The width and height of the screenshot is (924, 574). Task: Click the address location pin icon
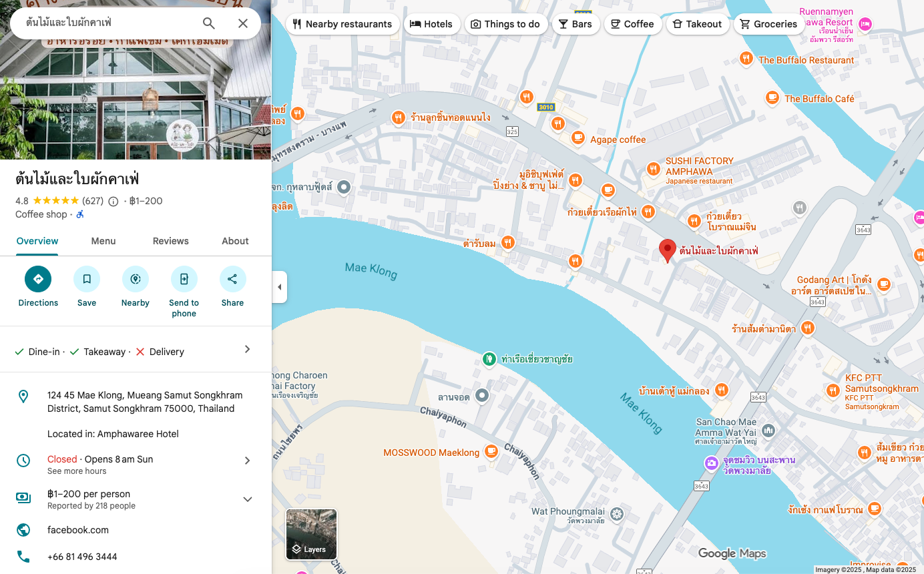tap(23, 396)
